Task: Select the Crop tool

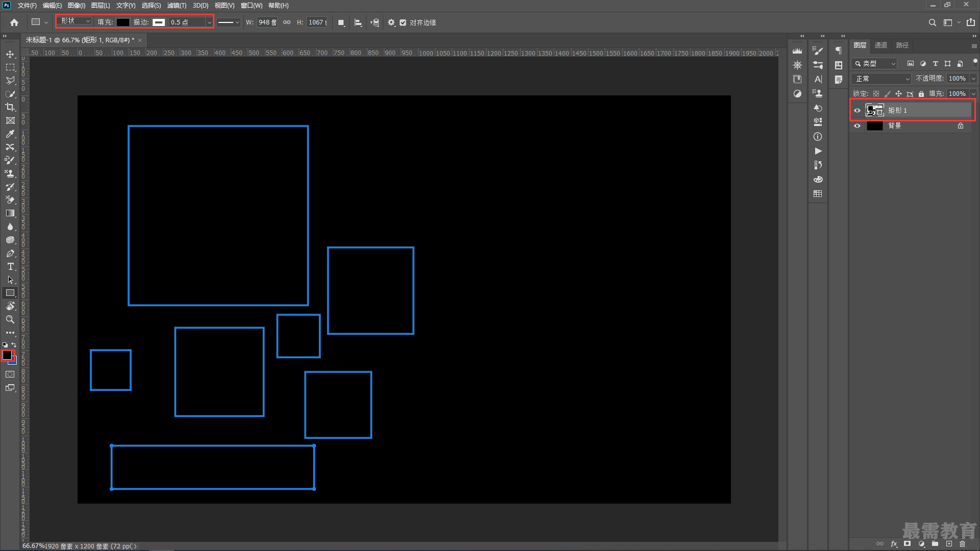Action: tap(10, 107)
